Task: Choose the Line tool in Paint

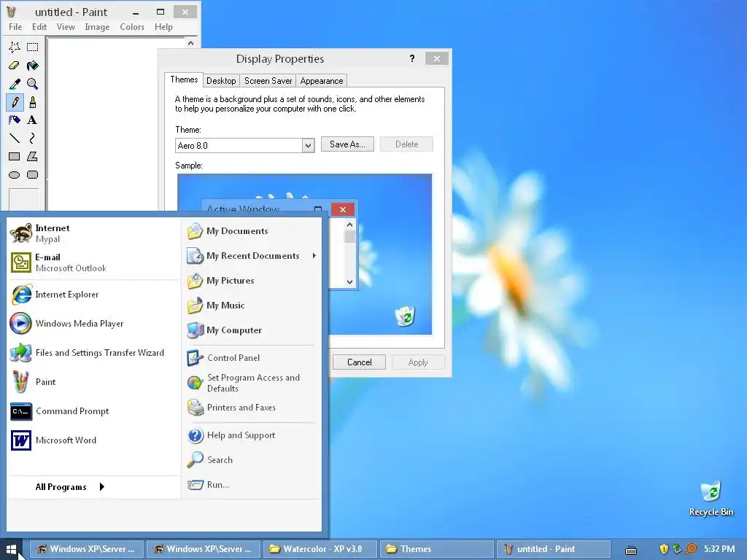Action: pos(15,138)
